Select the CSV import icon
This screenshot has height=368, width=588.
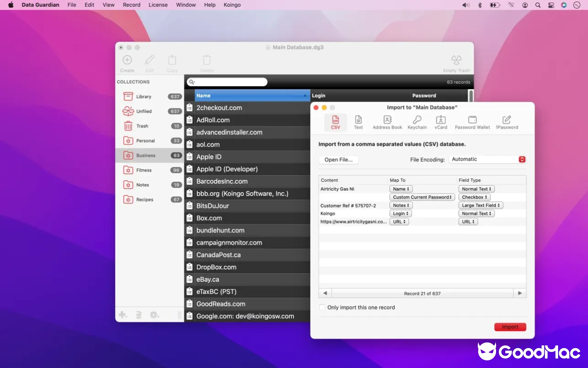335,121
